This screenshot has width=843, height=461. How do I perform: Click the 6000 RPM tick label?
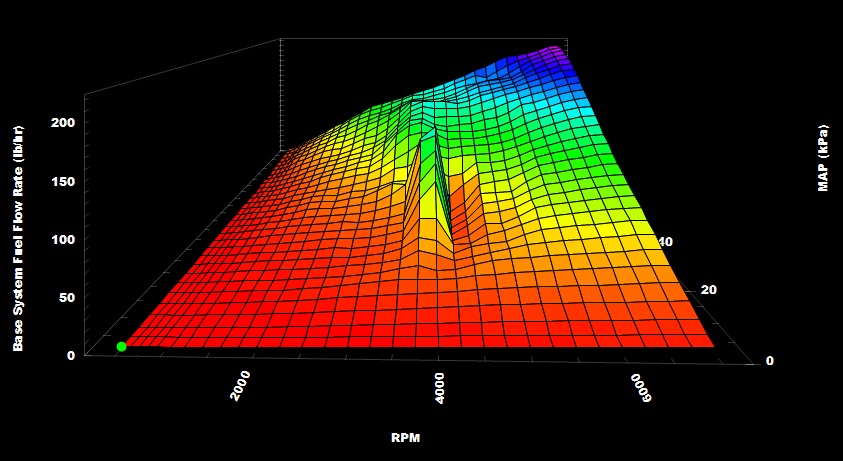[x=641, y=388]
